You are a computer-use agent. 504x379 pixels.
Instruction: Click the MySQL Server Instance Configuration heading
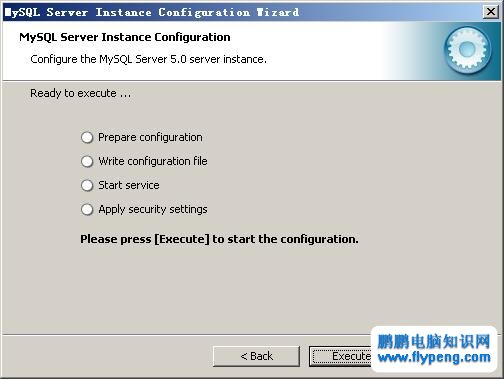125,37
